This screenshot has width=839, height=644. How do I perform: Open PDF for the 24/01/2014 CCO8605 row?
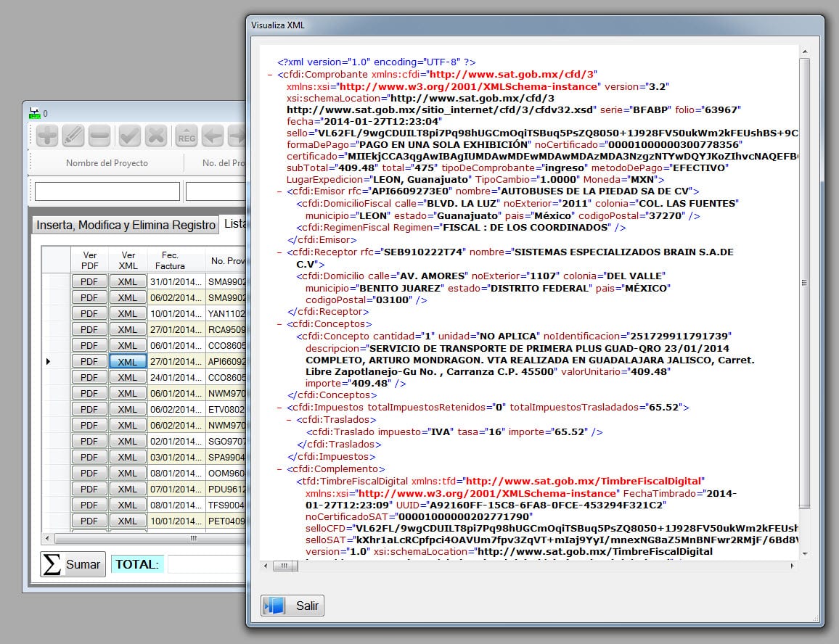(x=89, y=378)
